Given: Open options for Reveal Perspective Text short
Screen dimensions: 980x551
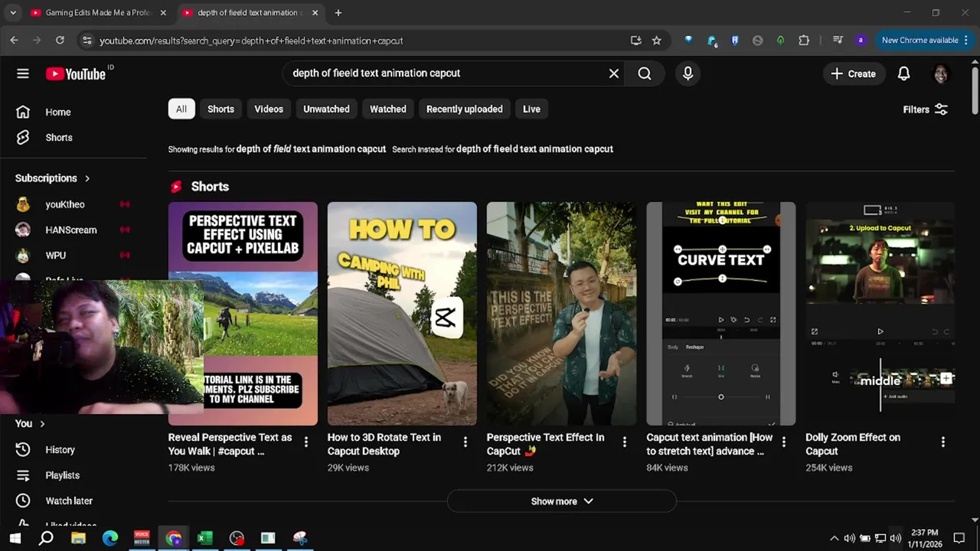Looking at the screenshot, I should 306,442.
